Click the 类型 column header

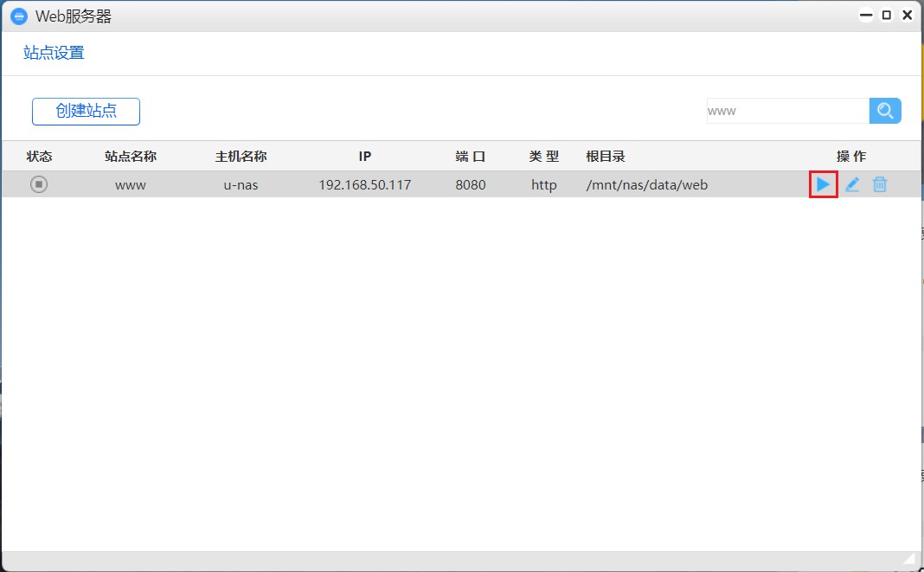[543, 156]
